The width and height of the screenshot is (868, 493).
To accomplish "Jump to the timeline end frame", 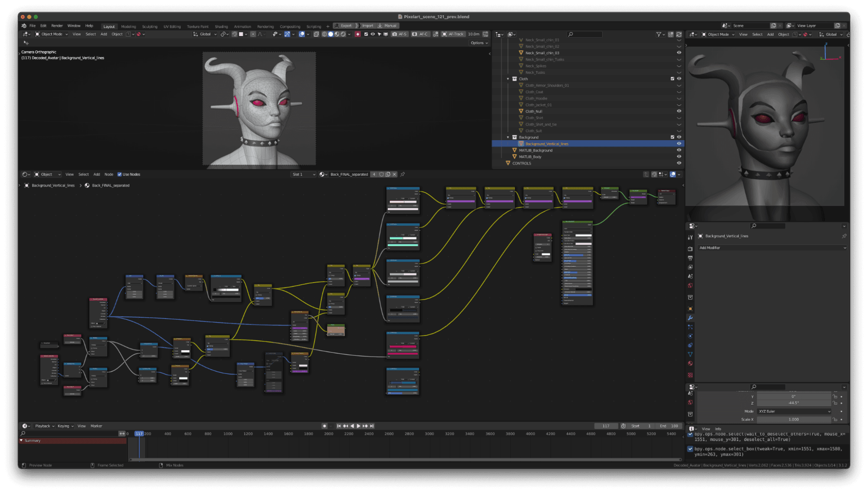I will point(372,426).
